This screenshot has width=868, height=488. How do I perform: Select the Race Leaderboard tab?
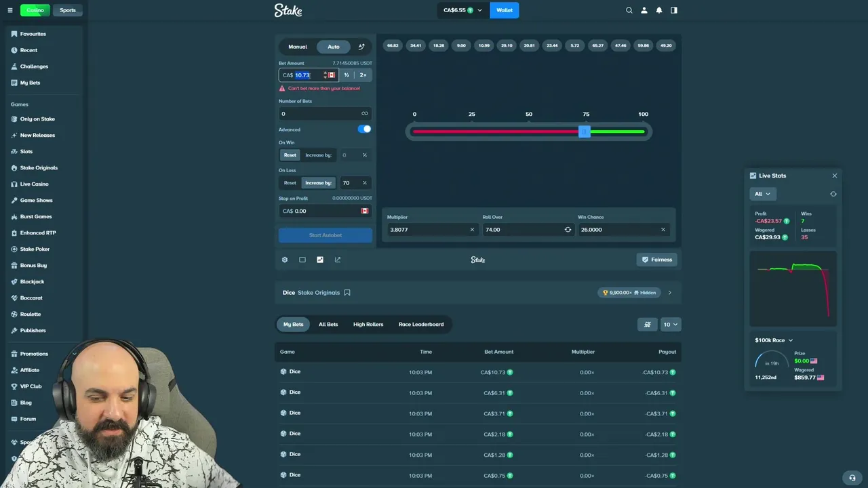pos(421,325)
